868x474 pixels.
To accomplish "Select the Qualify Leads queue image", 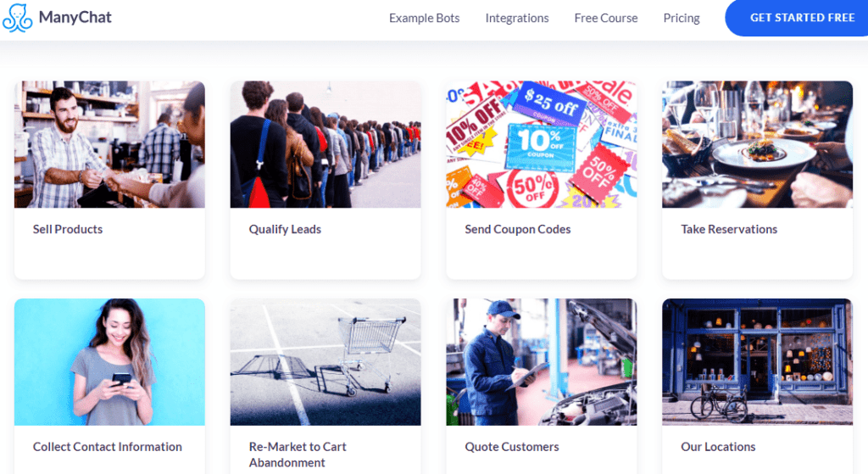I will [x=325, y=144].
